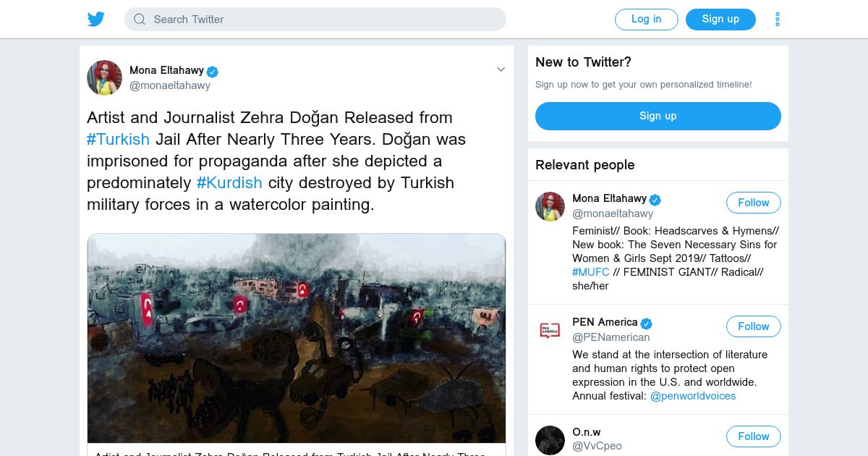This screenshot has width=868, height=456.
Task: Click Sign up in the top bar
Action: 720,20
